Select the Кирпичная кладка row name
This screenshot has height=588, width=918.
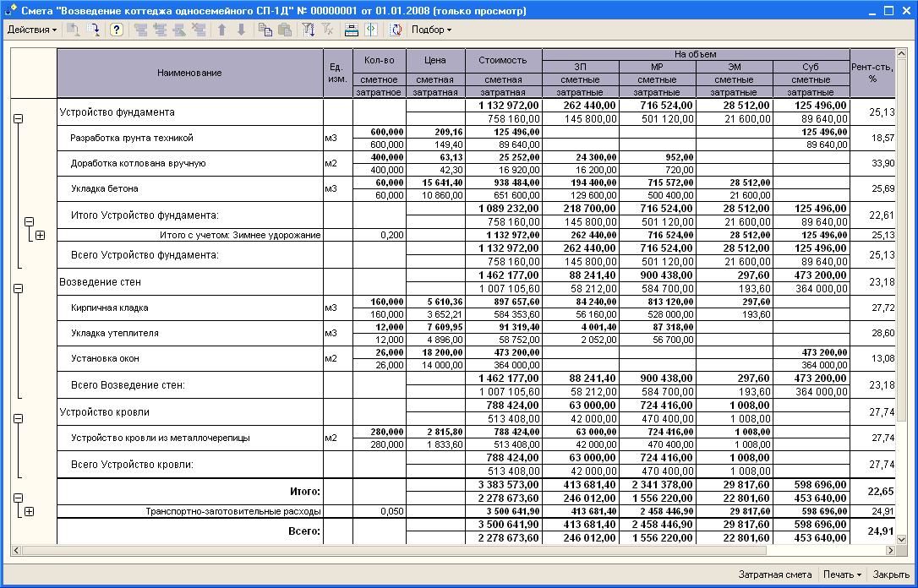point(110,308)
